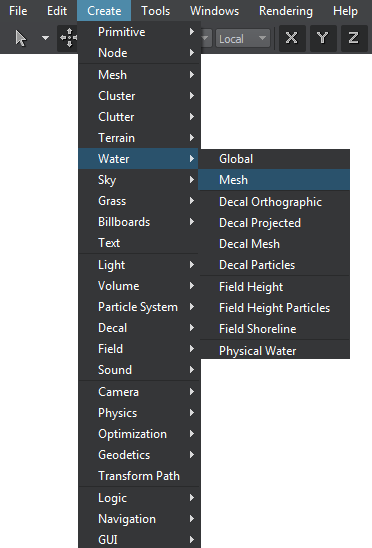
Task: Select Transform Path menu entry
Action: point(139,476)
